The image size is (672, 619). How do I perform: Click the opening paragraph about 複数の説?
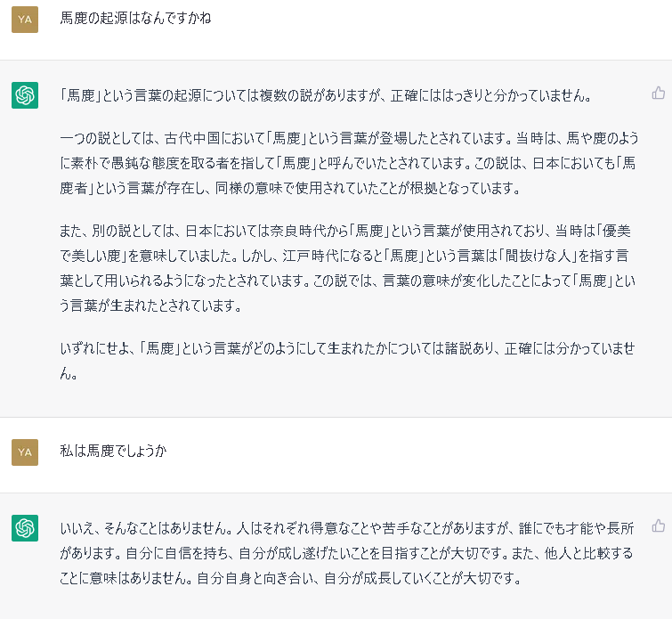click(325, 95)
